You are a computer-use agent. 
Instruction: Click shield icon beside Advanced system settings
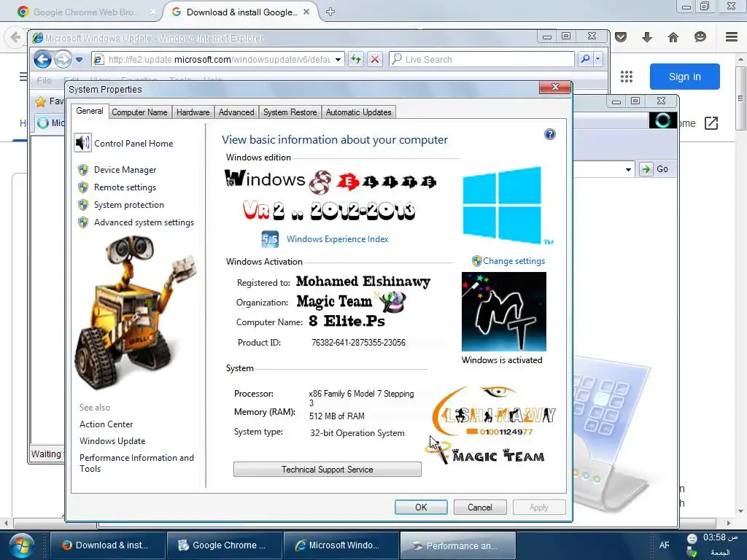[83, 222]
